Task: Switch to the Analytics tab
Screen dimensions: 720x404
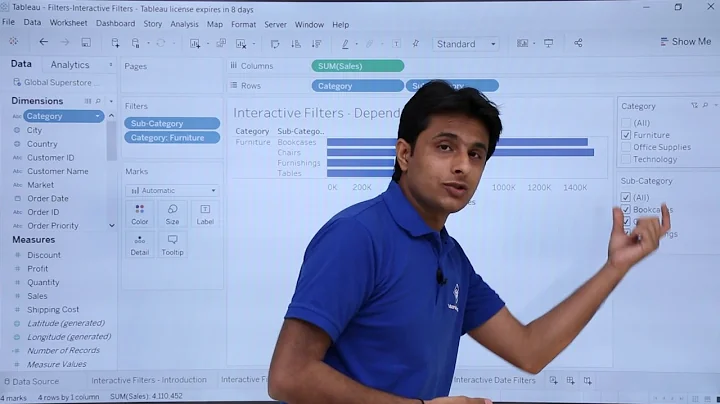Action: point(70,65)
